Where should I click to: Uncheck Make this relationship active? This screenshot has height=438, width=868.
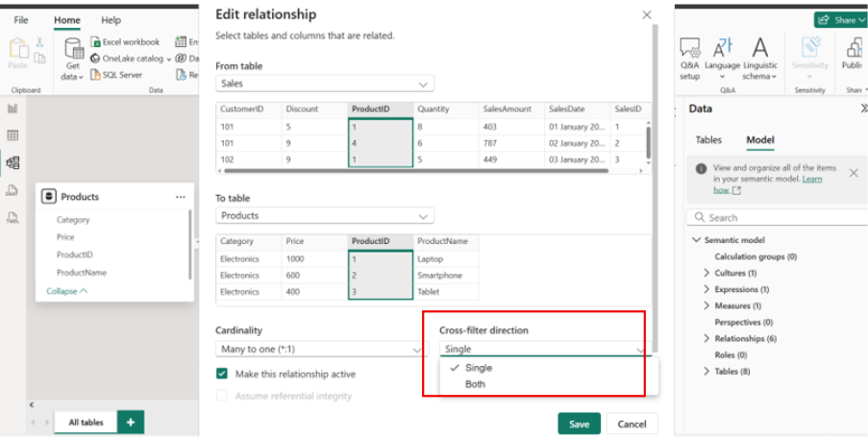(222, 374)
